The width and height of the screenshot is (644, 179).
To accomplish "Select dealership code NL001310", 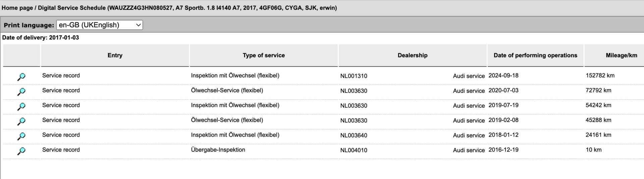I will click(354, 76).
